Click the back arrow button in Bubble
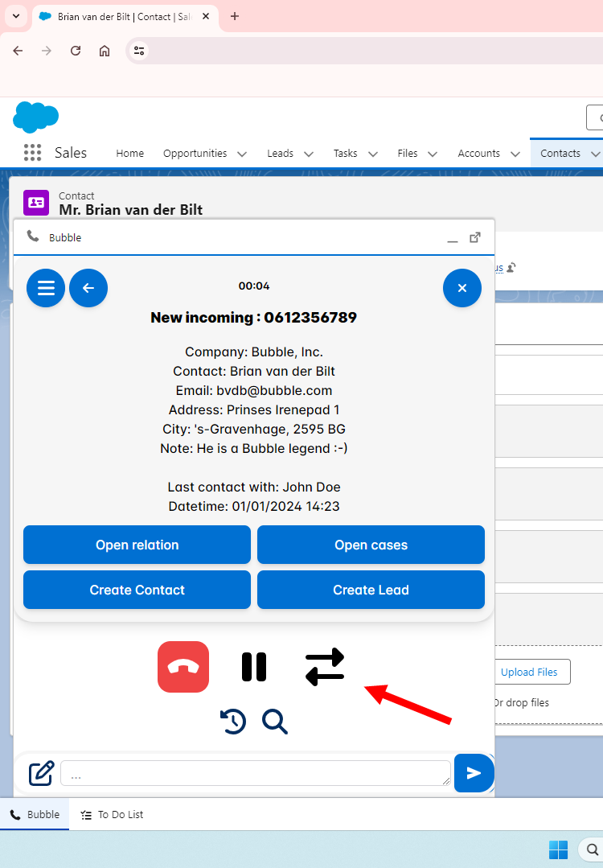The width and height of the screenshot is (603, 868). pos(88,288)
